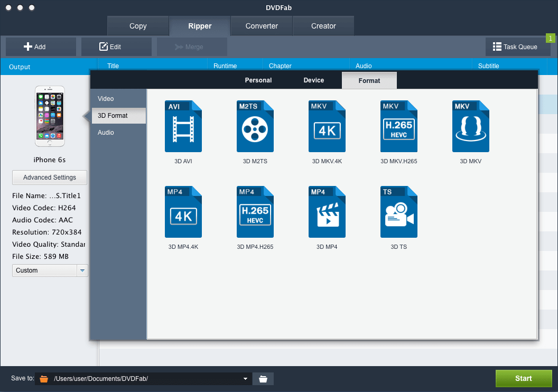Switch to the Ripper tab
This screenshot has height=392, width=558.
(x=200, y=26)
